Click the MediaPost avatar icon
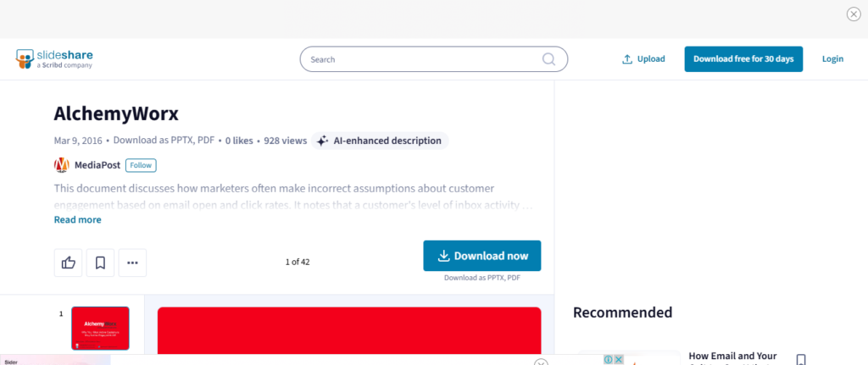Image resolution: width=868 pixels, height=365 pixels. (61, 165)
